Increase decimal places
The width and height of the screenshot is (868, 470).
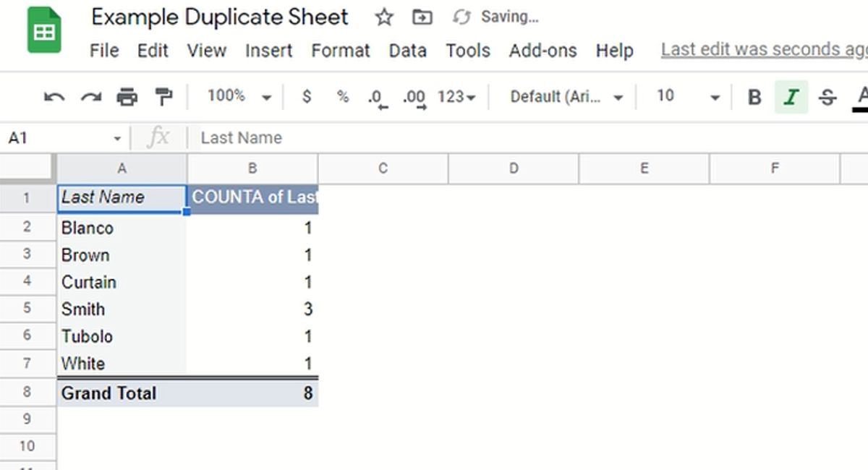pyautogui.click(x=414, y=96)
